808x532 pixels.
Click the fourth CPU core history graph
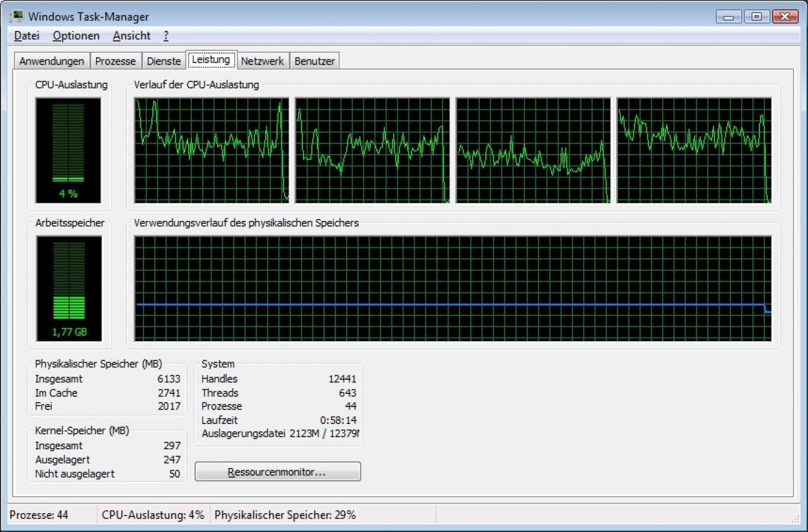(x=694, y=150)
